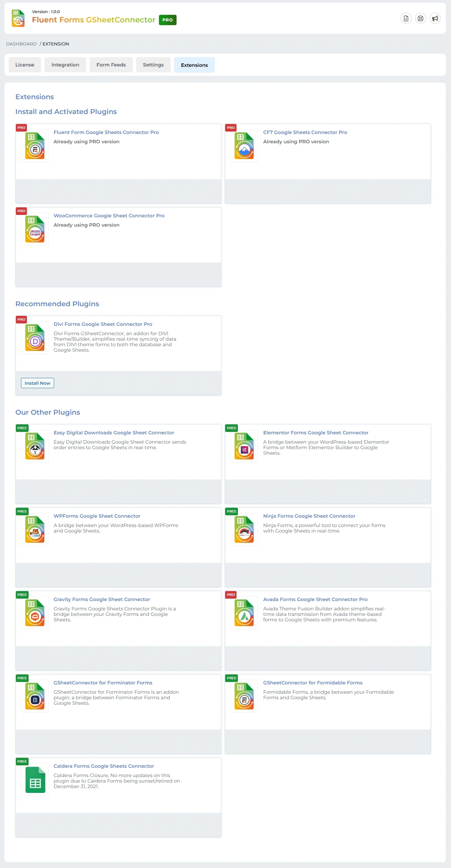Click the WPForms Google Sheet Connector icon

click(35, 529)
